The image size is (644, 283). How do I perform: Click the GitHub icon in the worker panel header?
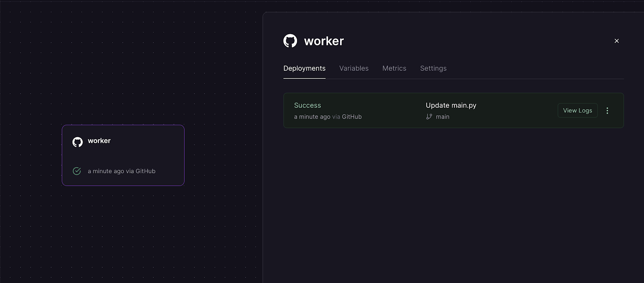pyautogui.click(x=290, y=41)
